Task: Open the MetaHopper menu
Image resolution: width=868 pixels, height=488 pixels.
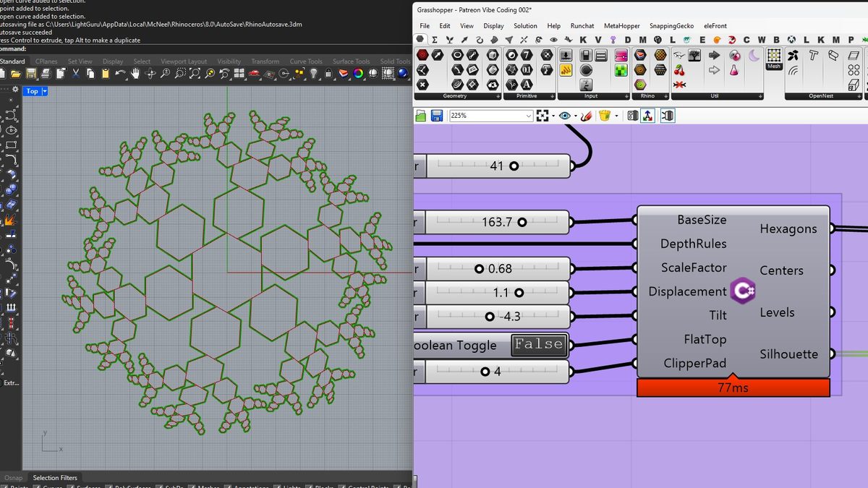Action: (621, 26)
